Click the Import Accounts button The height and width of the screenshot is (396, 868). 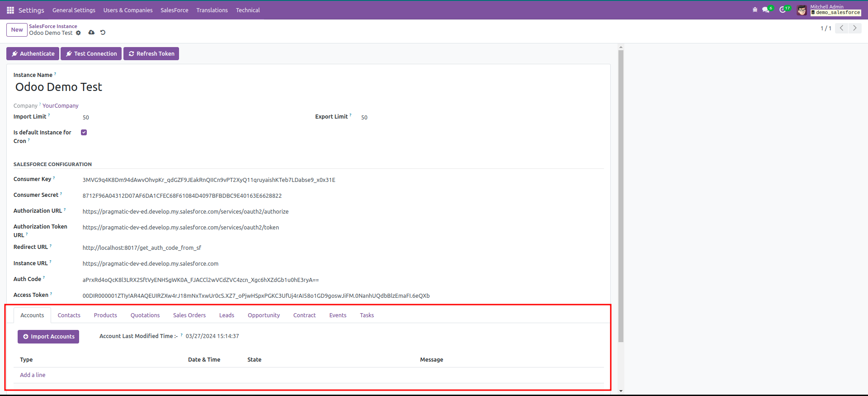pos(48,337)
